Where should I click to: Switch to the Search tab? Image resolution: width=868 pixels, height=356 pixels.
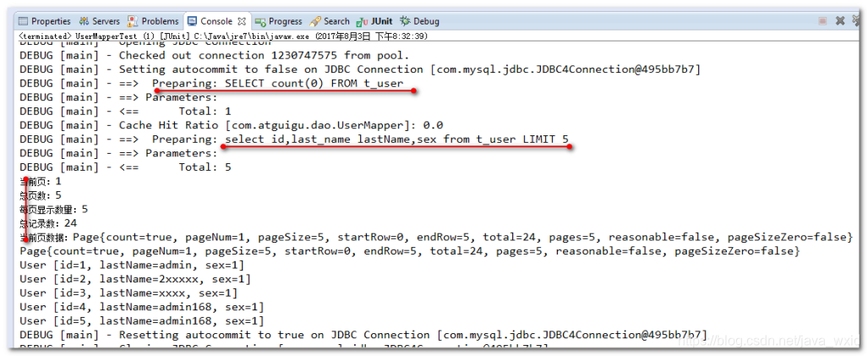[x=330, y=22]
